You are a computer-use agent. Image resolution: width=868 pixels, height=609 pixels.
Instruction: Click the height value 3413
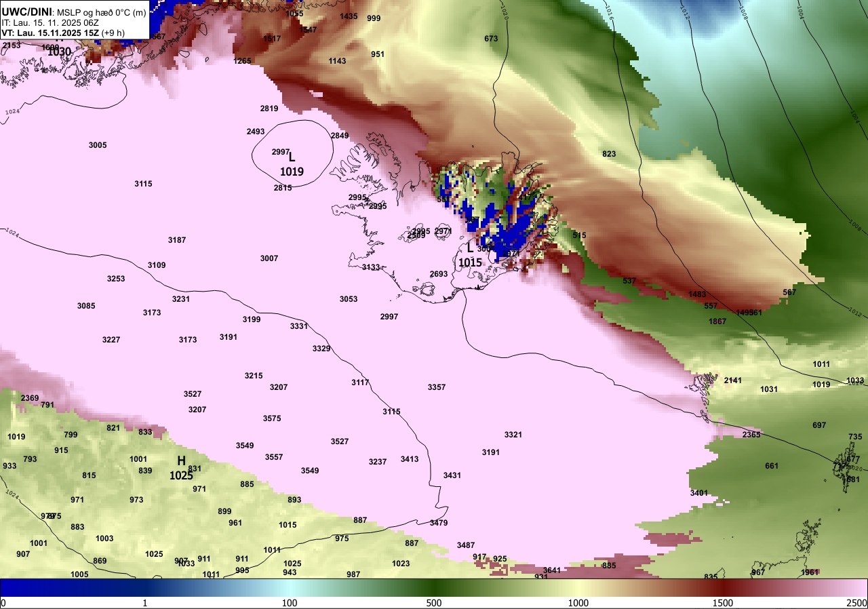[410, 459]
